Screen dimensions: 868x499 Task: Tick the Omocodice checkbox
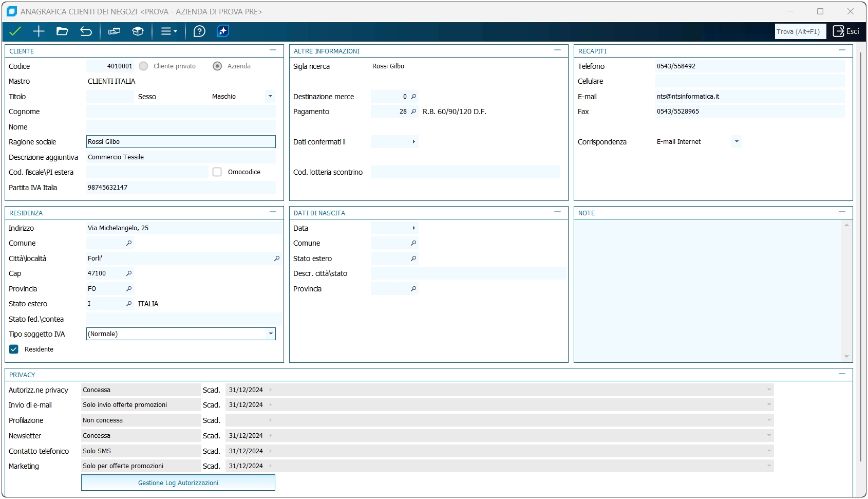[217, 172]
